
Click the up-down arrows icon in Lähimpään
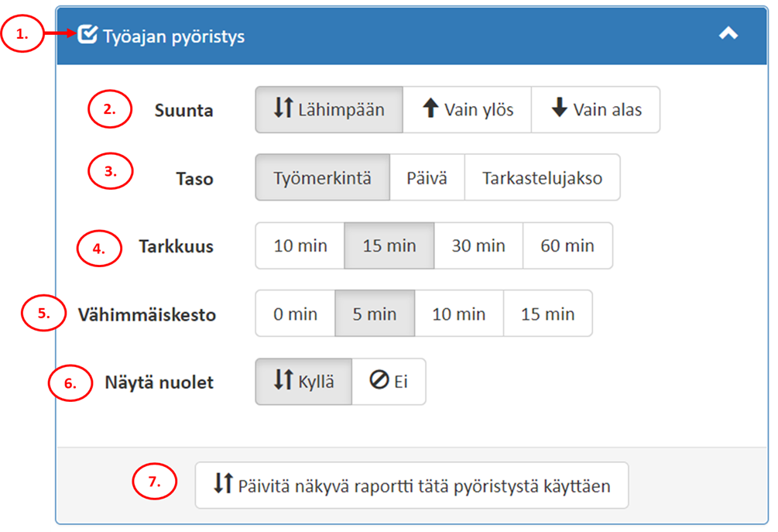click(283, 109)
